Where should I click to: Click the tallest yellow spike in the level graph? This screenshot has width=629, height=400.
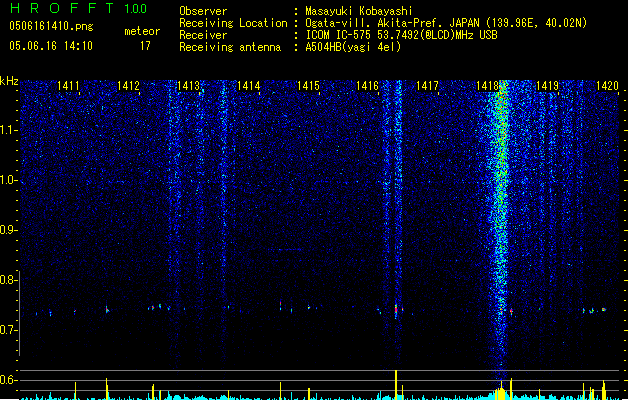[x=396, y=385]
